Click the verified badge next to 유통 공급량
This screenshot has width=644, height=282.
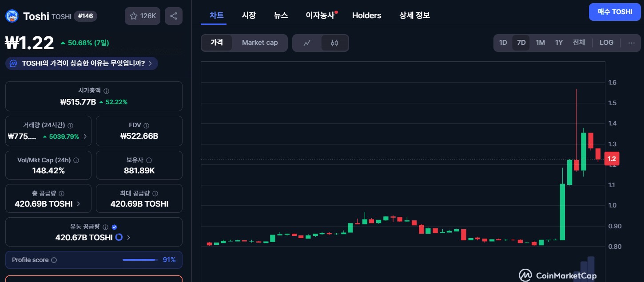[114, 227]
